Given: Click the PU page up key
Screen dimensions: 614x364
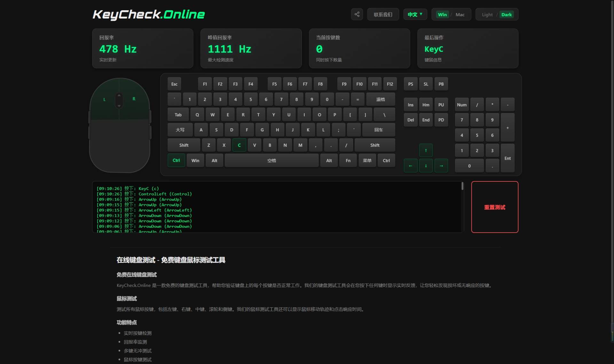Looking at the screenshot, I should 441,105.
